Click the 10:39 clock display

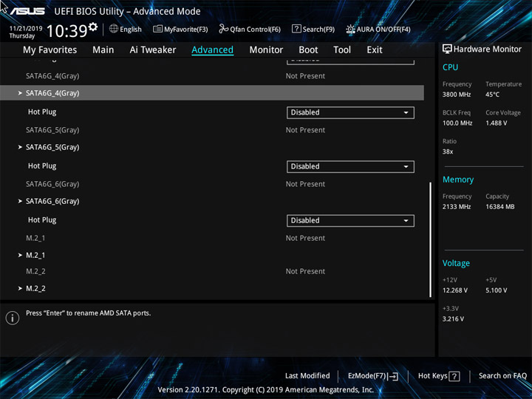67,31
